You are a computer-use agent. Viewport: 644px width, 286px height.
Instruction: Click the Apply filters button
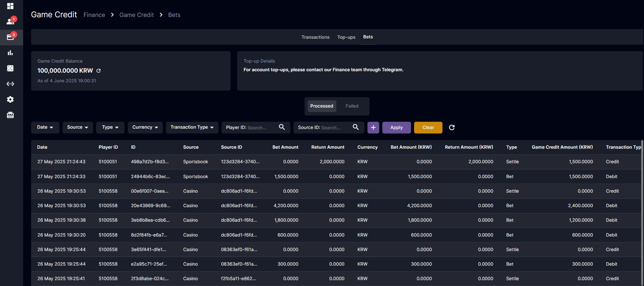tap(396, 128)
